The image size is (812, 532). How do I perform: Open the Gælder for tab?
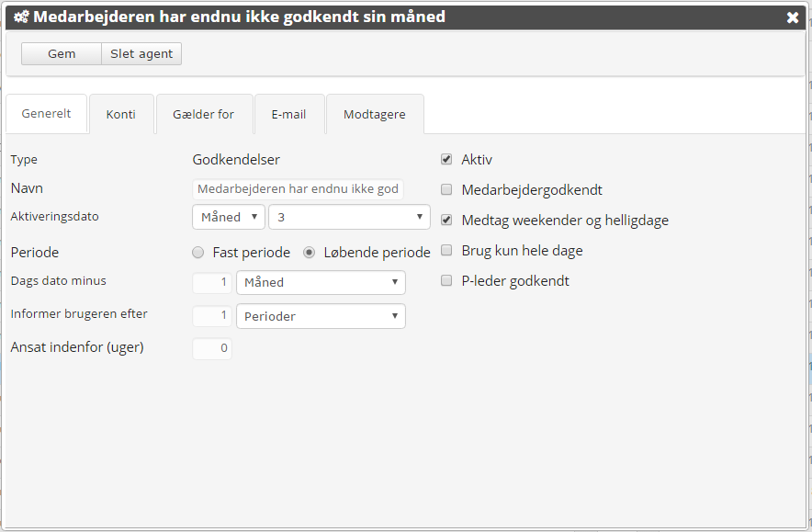point(204,114)
